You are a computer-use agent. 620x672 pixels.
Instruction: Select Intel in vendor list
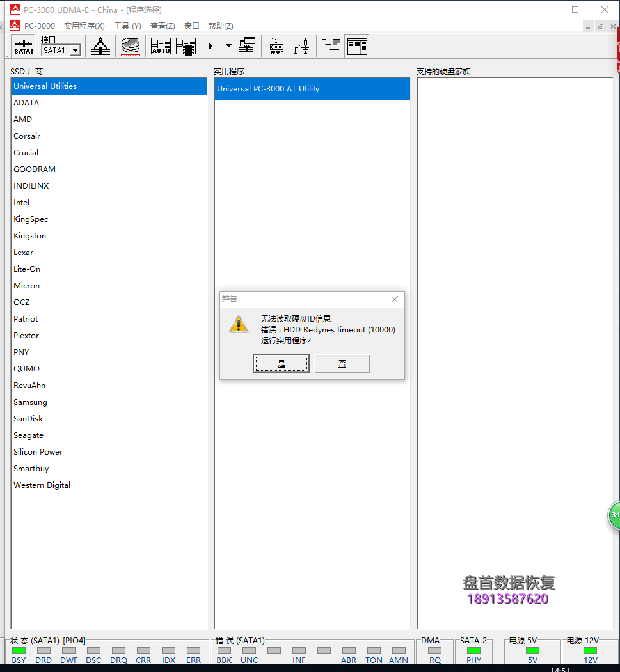pos(109,202)
